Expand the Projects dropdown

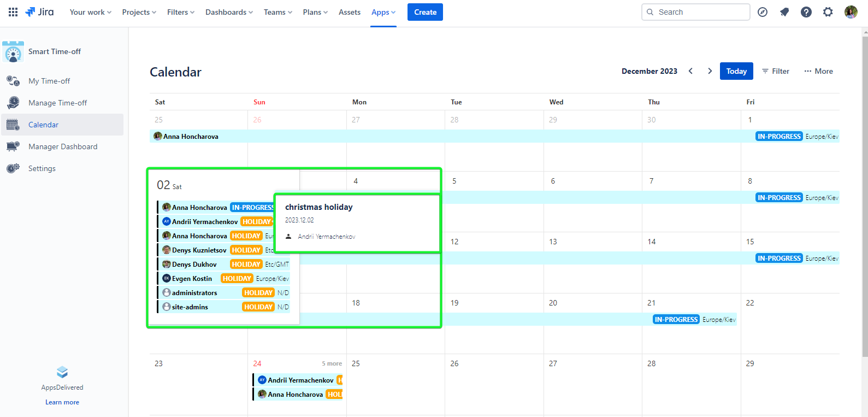point(139,12)
